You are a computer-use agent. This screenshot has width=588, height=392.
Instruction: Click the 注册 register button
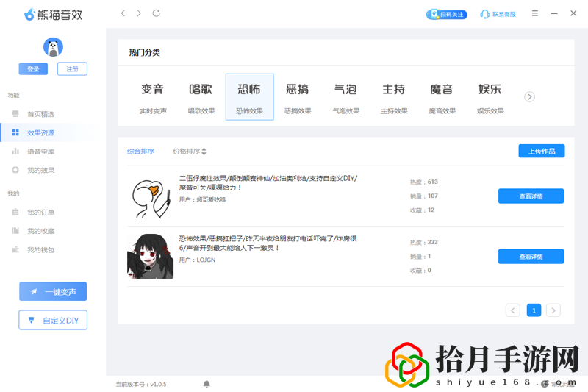coord(72,69)
